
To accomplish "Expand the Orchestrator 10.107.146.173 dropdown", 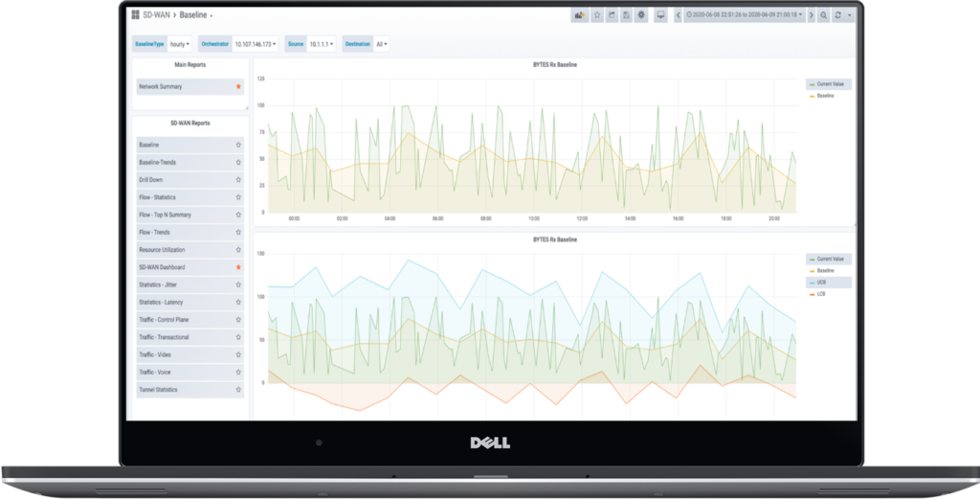I will click(x=256, y=44).
